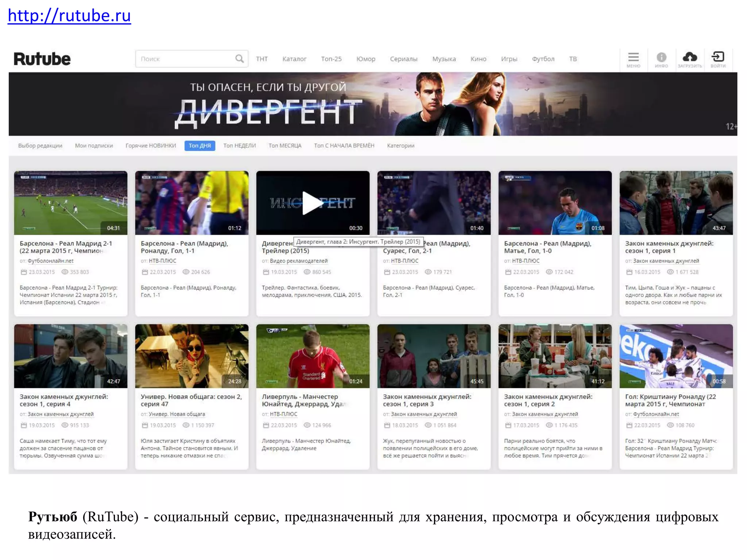Open thumbnail of Закон каменных джунглей серия 2
The image size is (747, 560).
click(x=555, y=356)
